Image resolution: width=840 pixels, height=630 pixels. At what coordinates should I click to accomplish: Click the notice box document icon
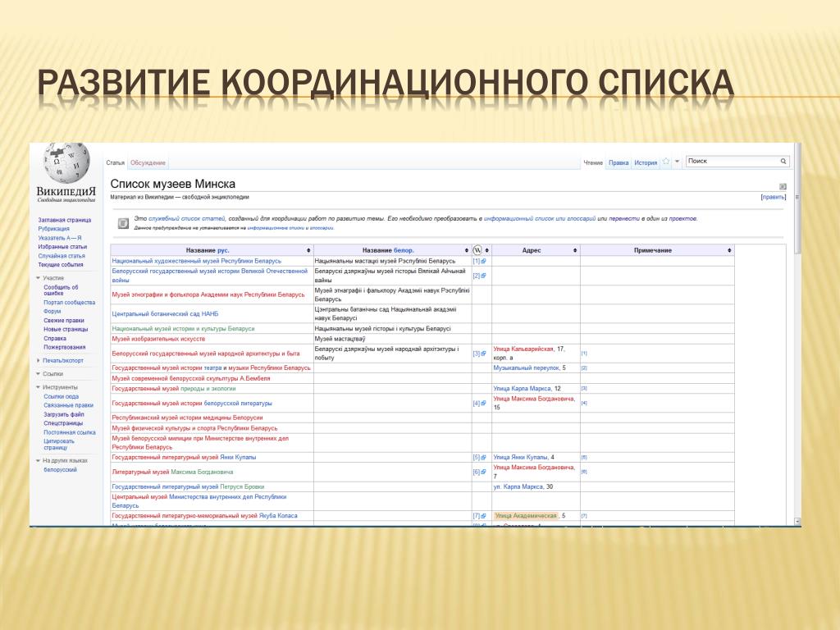(x=123, y=223)
